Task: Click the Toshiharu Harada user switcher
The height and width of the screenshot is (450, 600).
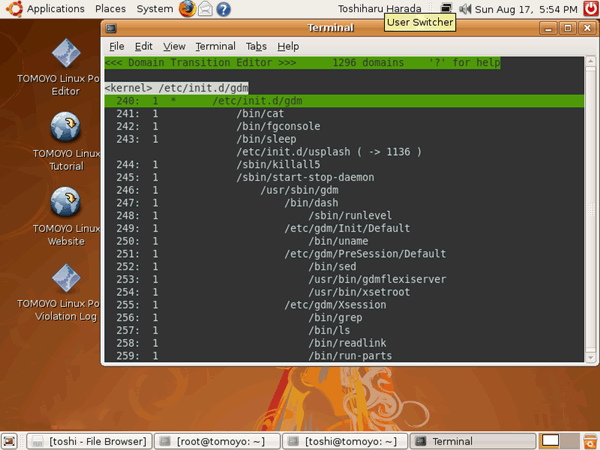Action: point(379,9)
